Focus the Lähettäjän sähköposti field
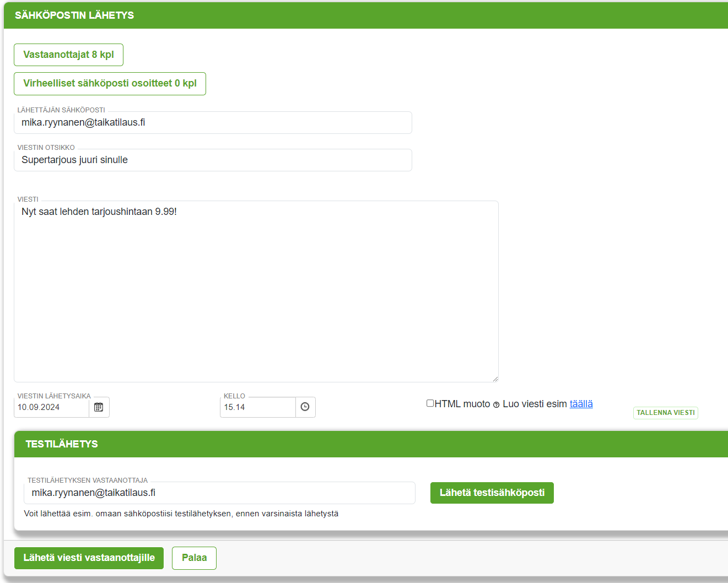Image resolution: width=728 pixels, height=583 pixels. tap(213, 122)
